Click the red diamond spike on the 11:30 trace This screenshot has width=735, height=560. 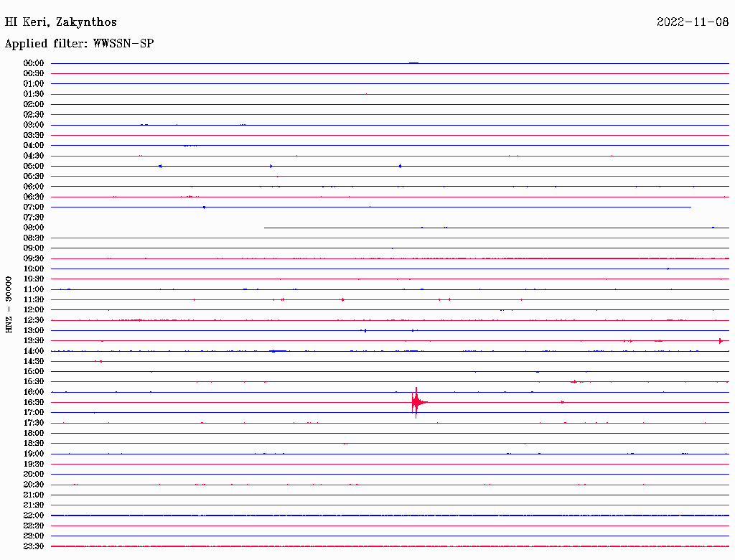click(342, 299)
